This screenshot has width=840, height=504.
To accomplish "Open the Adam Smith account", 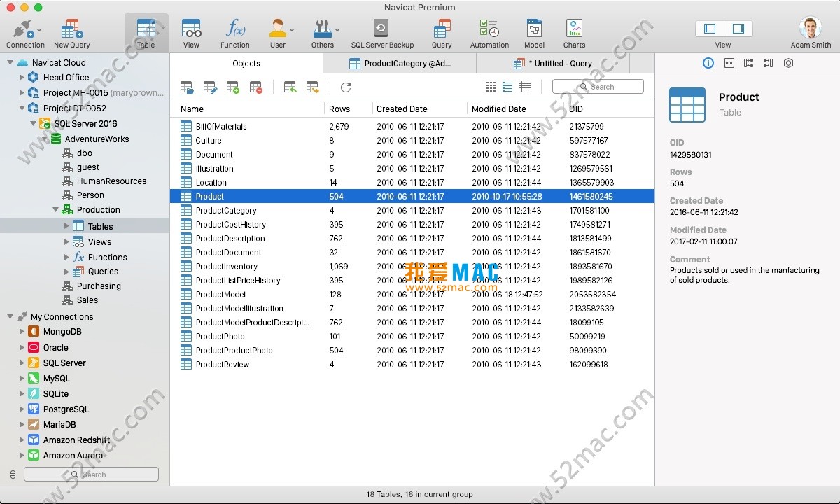I will coord(811,34).
